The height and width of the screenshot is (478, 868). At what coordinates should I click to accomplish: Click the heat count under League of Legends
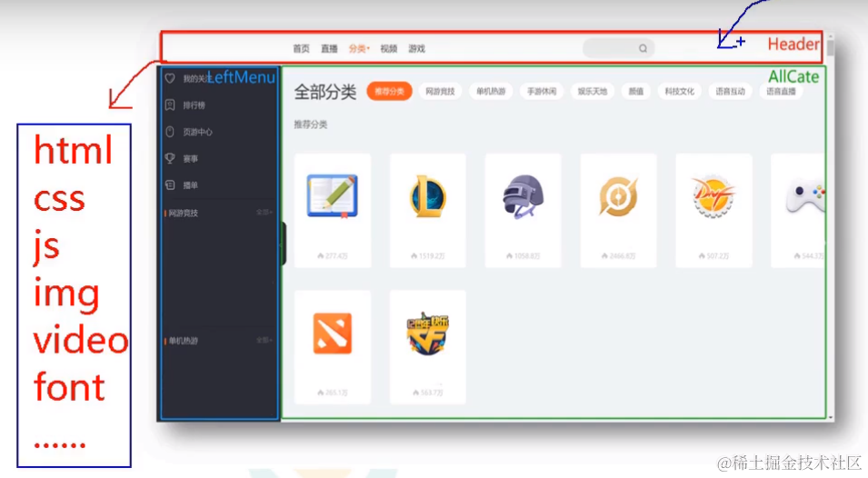(428, 256)
